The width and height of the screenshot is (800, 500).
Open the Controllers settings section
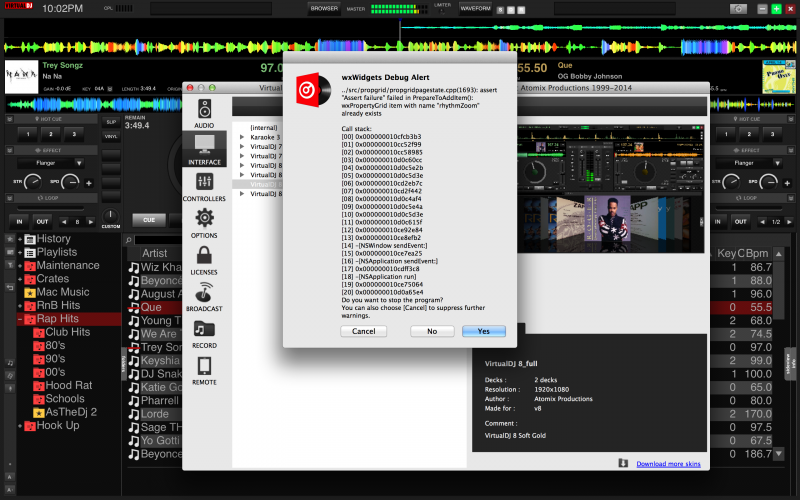point(204,185)
